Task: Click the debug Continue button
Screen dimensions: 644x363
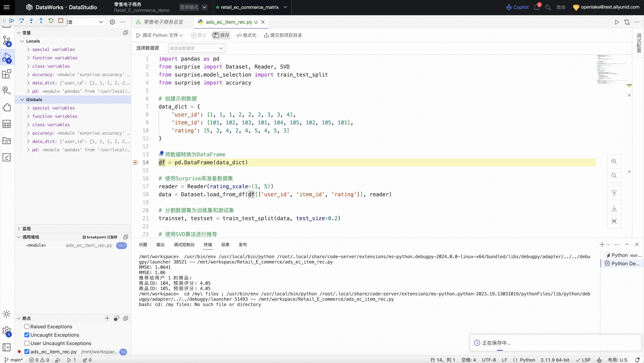Action: tap(12, 21)
